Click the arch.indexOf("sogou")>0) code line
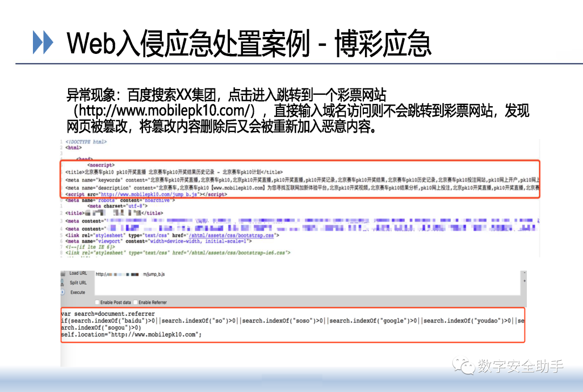 [x=101, y=328]
